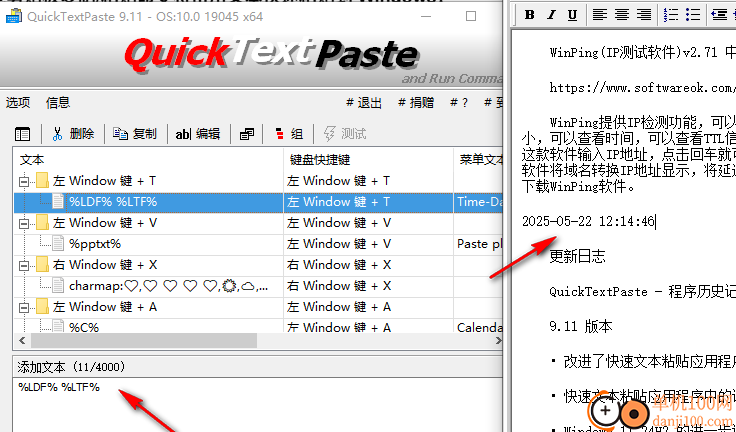Click the ab| 编辑 (edit) toolbar button
Screen dimensions: 736x432
tap(198, 134)
